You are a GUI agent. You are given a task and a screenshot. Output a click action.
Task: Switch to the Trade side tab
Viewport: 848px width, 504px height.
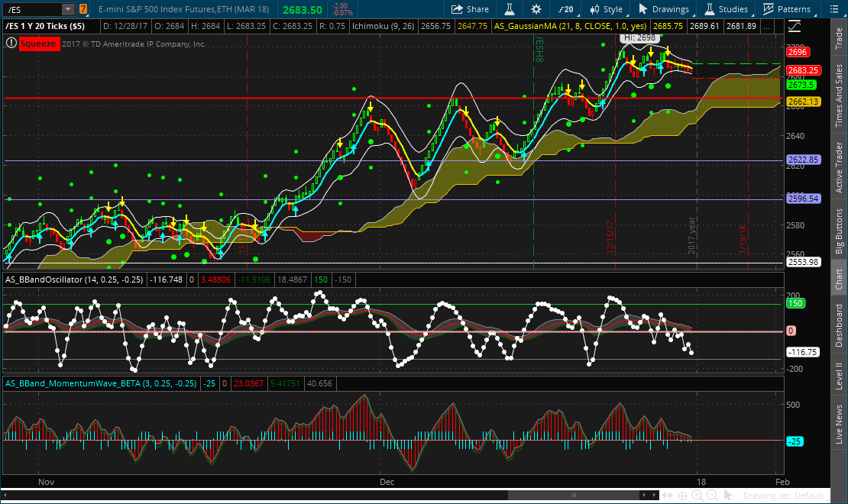[x=839, y=37]
